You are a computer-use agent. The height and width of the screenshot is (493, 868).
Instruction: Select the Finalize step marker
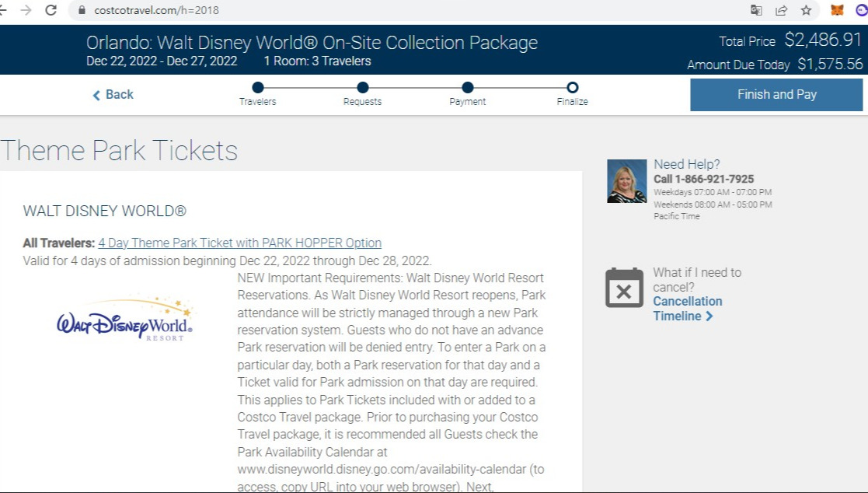point(573,88)
